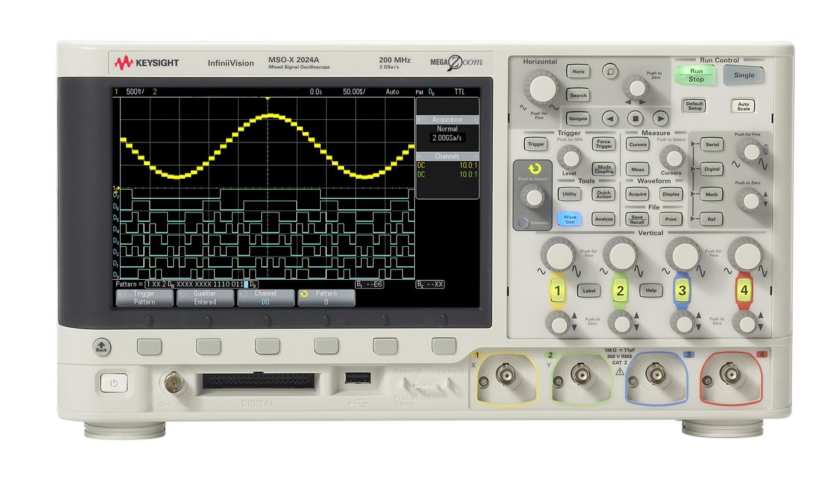Open the Qualifier Entered softkey menu
This screenshot has width=827, height=504.
205,298
